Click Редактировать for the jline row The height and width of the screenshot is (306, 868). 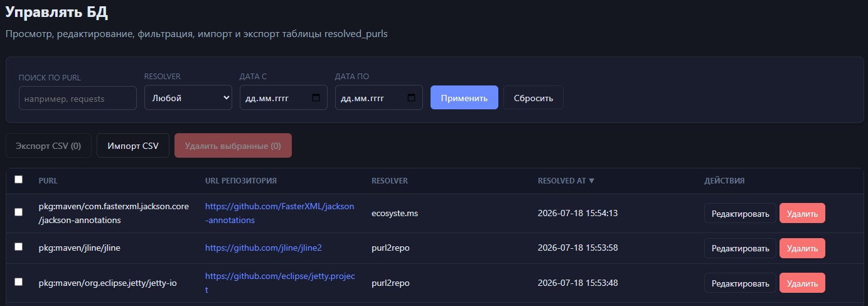740,248
